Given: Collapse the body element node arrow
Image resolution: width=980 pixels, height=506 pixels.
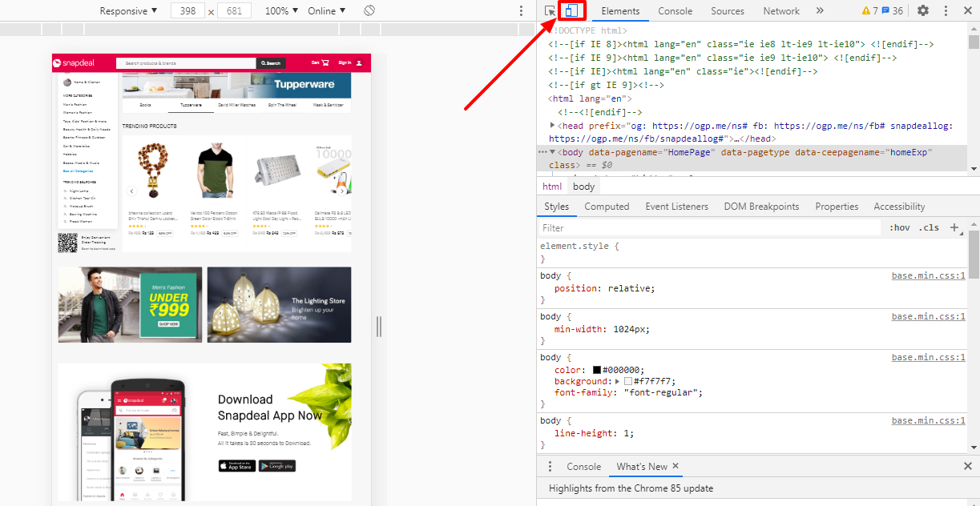Looking at the screenshot, I should (x=553, y=152).
